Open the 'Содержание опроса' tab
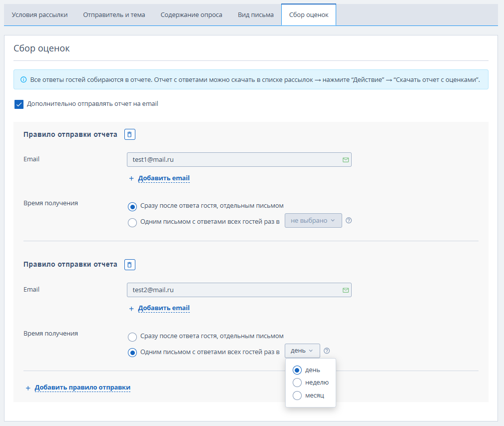The image size is (504, 426). pyautogui.click(x=191, y=15)
